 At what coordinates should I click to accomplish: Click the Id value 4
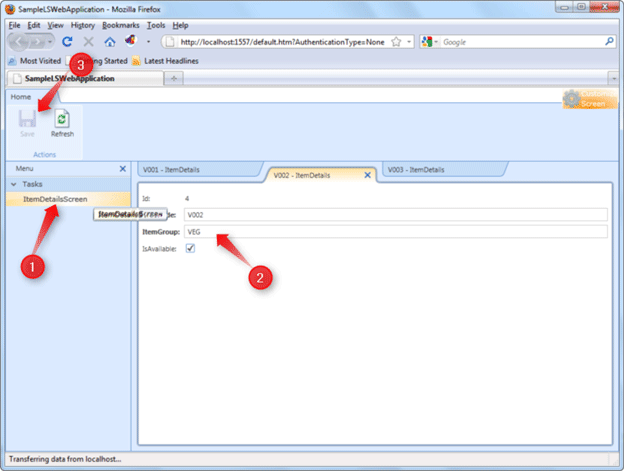point(187,199)
